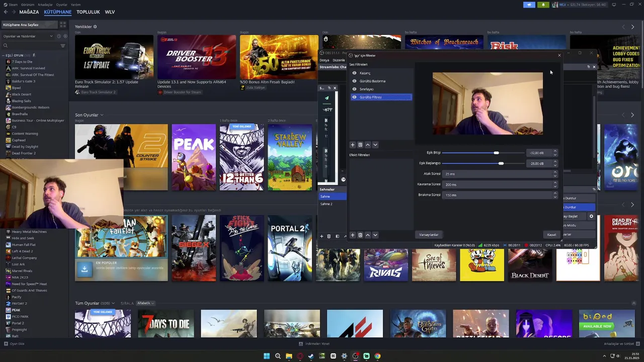
Task: Switch to TOPLULUK tab
Action: click(x=88, y=12)
